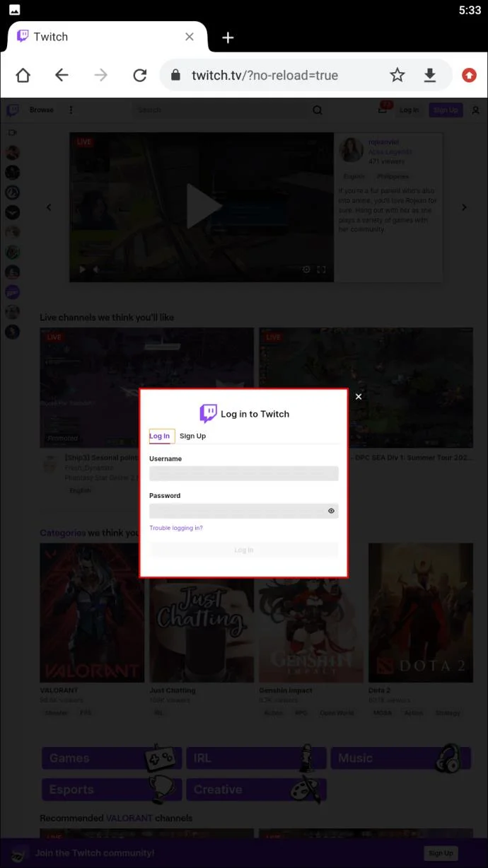
Task: Select the Log In tab
Action: (160, 436)
